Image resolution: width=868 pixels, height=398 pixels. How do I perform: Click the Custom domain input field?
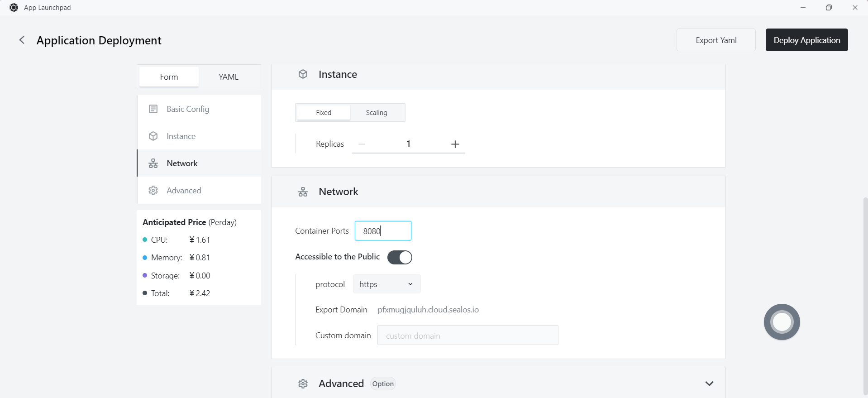tap(467, 336)
